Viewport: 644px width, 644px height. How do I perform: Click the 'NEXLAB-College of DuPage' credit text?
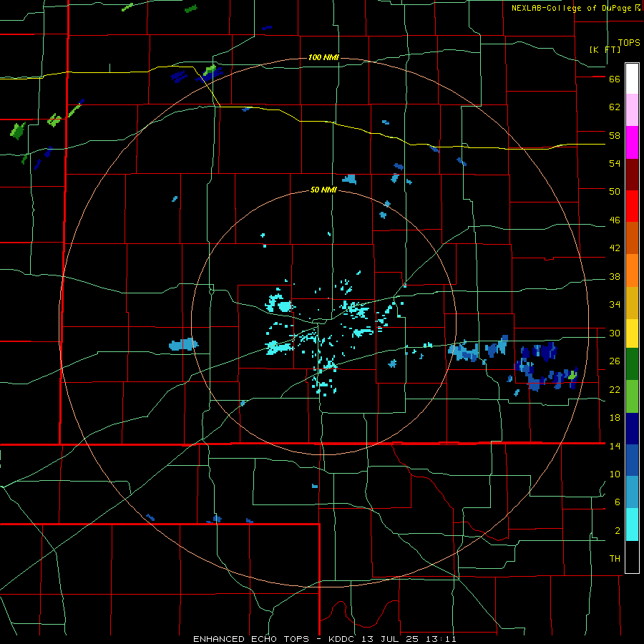(571, 8)
